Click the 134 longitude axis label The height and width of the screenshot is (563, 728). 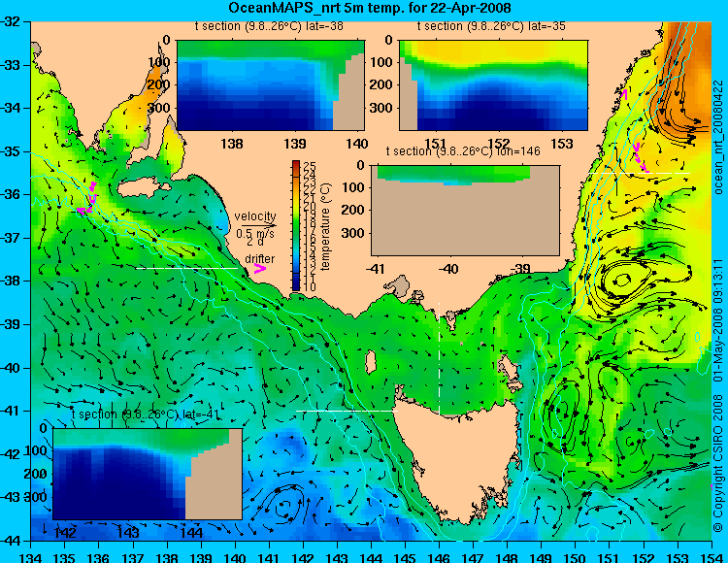[x=31, y=556]
